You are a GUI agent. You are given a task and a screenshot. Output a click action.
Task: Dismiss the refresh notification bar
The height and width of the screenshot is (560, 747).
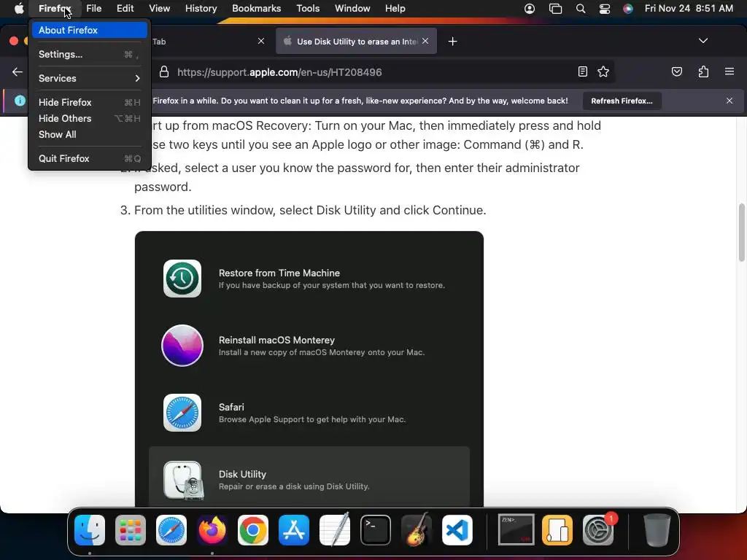729,101
